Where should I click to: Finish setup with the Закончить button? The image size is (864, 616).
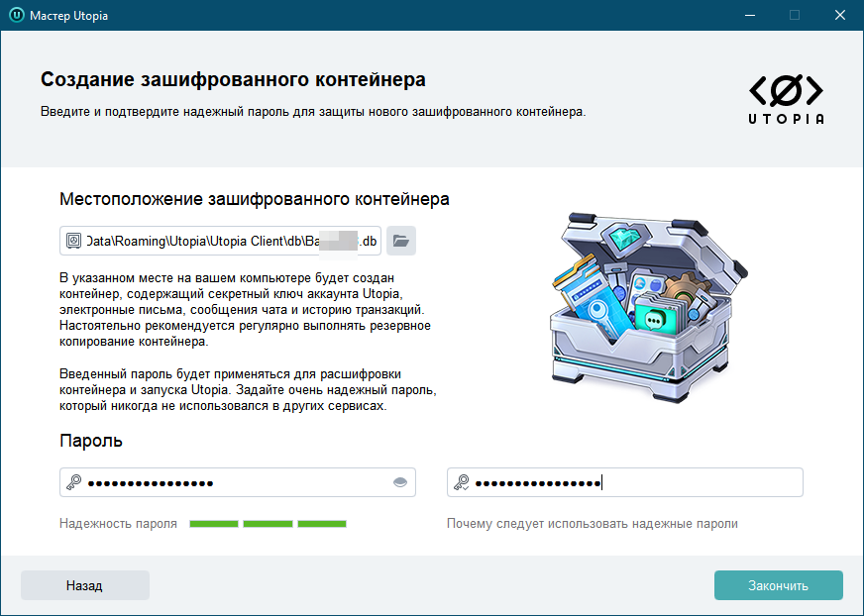click(779, 585)
